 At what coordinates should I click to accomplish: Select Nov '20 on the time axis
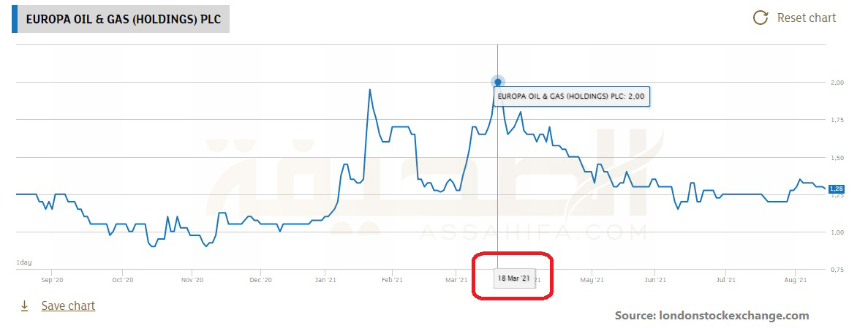coord(191,279)
